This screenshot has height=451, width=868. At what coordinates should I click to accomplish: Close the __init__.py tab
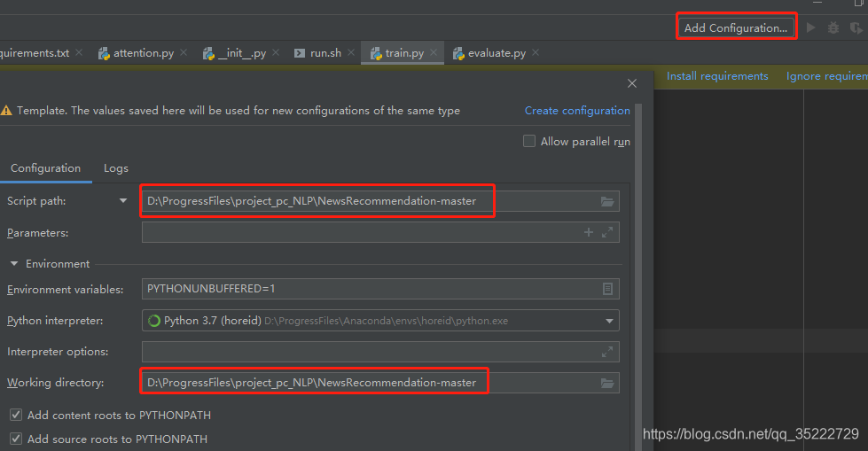276,52
